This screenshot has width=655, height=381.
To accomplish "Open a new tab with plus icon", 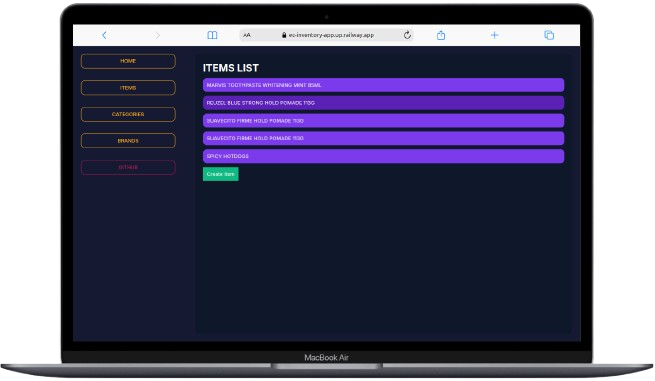I will coord(494,35).
